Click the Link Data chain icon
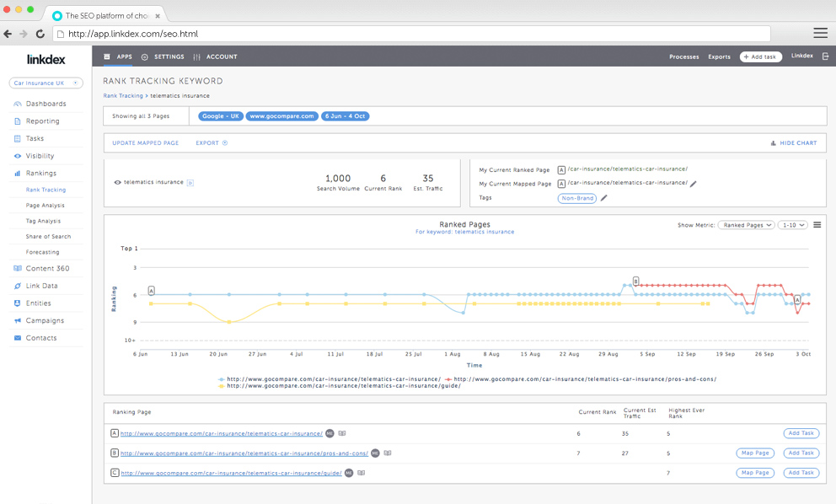This screenshot has height=504, width=836. click(x=18, y=286)
